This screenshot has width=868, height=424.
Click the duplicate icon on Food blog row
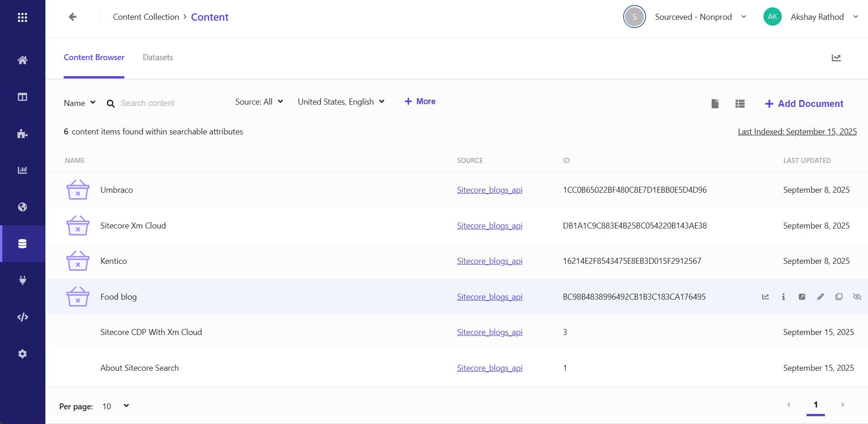click(839, 297)
